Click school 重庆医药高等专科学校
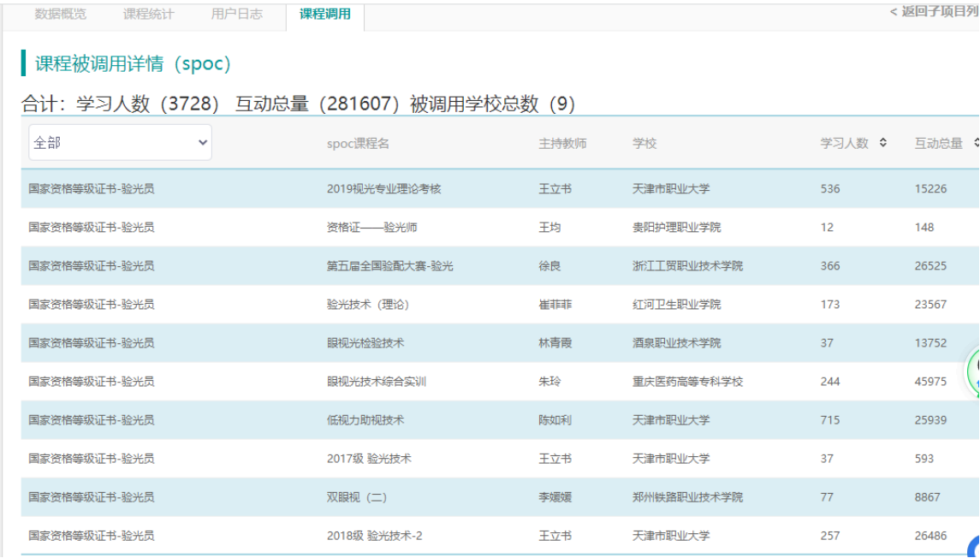This screenshot has width=980, height=558. [x=687, y=382]
